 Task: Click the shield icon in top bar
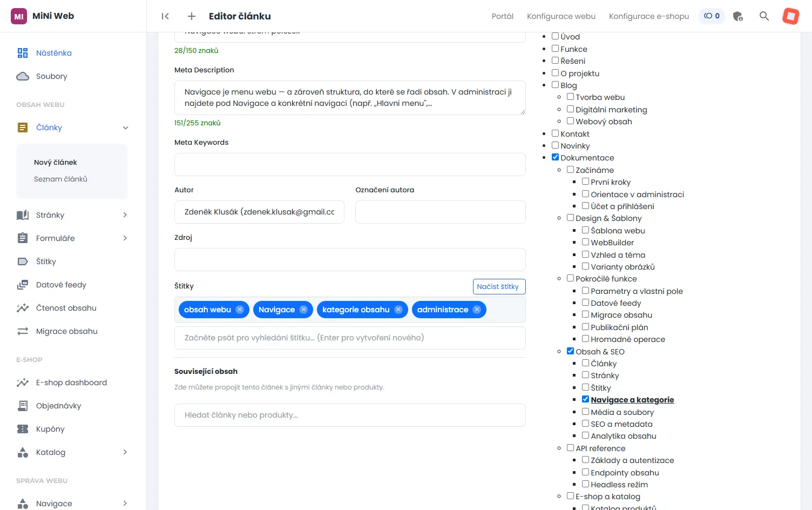point(738,16)
